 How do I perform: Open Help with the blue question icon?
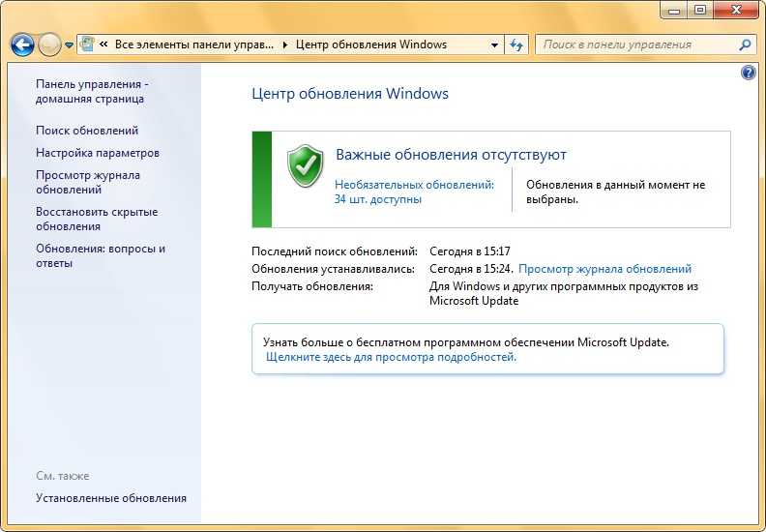(x=748, y=73)
